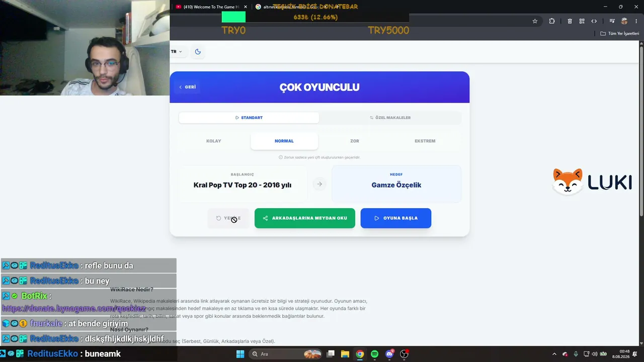This screenshot has height=362, width=644.
Task: Open the Chrome extensions puzzle icon
Action: click(552, 21)
